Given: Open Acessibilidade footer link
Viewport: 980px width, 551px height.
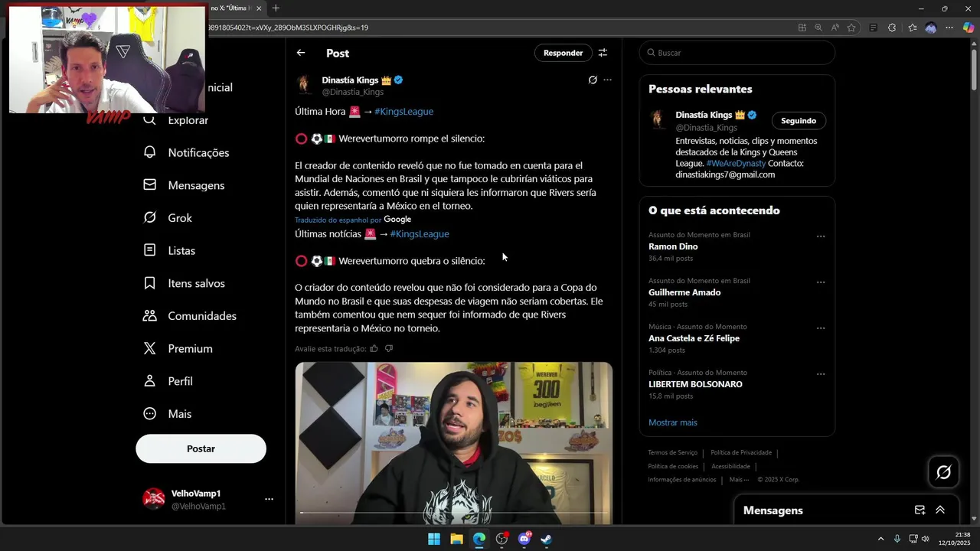Looking at the screenshot, I should click(730, 466).
